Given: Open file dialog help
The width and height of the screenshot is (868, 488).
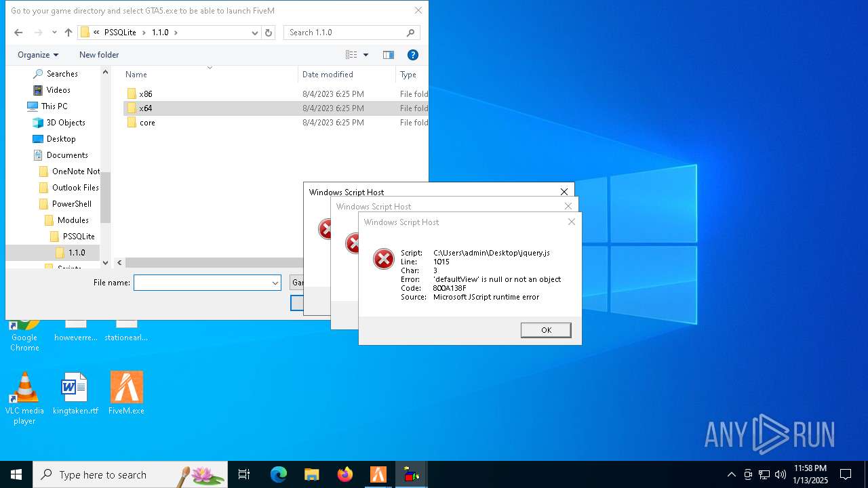Looking at the screenshot, I should pyautogui.click(x=412, y=55).
